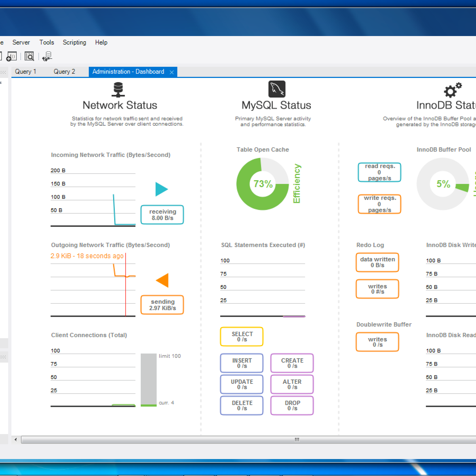The height and width of the screenshot is (476, 476).
Task: Click the red marker line on outgoing graph
Action: pyautogui.click(x=126, y=284)
